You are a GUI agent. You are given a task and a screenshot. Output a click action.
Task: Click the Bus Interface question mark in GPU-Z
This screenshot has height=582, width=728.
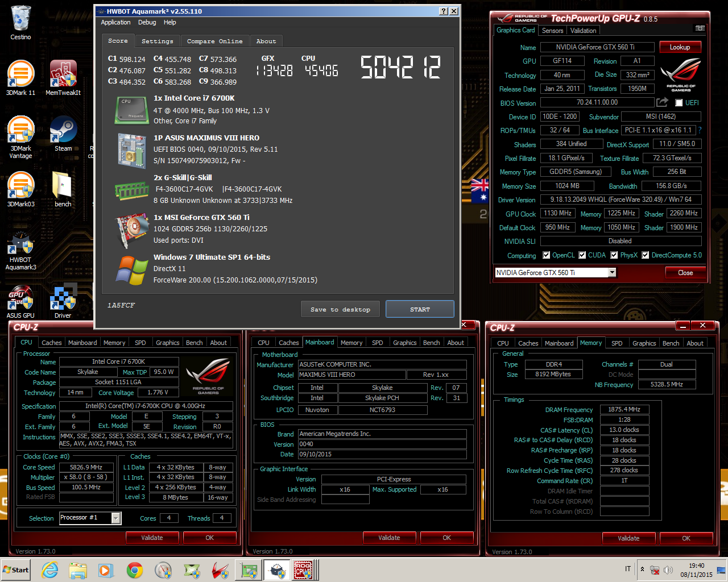coord(700,130)
